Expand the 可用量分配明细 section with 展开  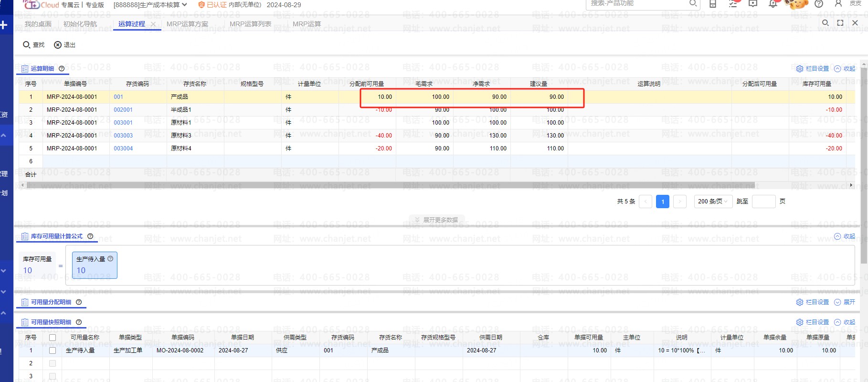tap(845, 302)
